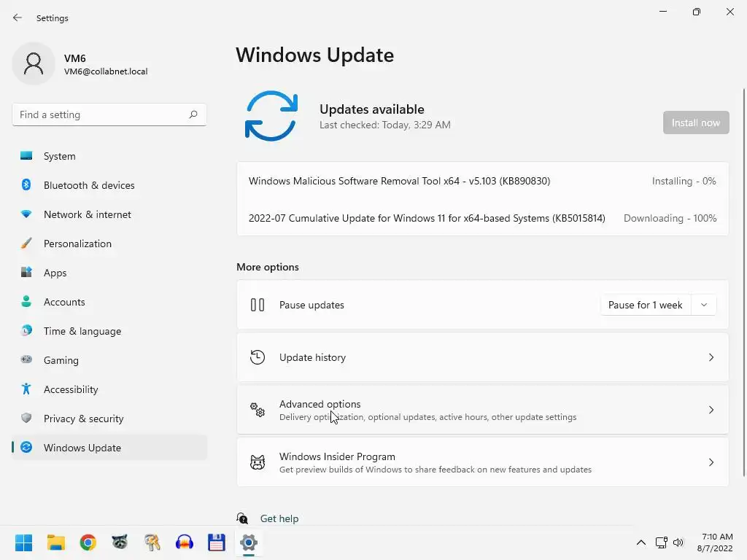
Task: Click the raccoon app icon on taskbar
Action: (120, 542)
